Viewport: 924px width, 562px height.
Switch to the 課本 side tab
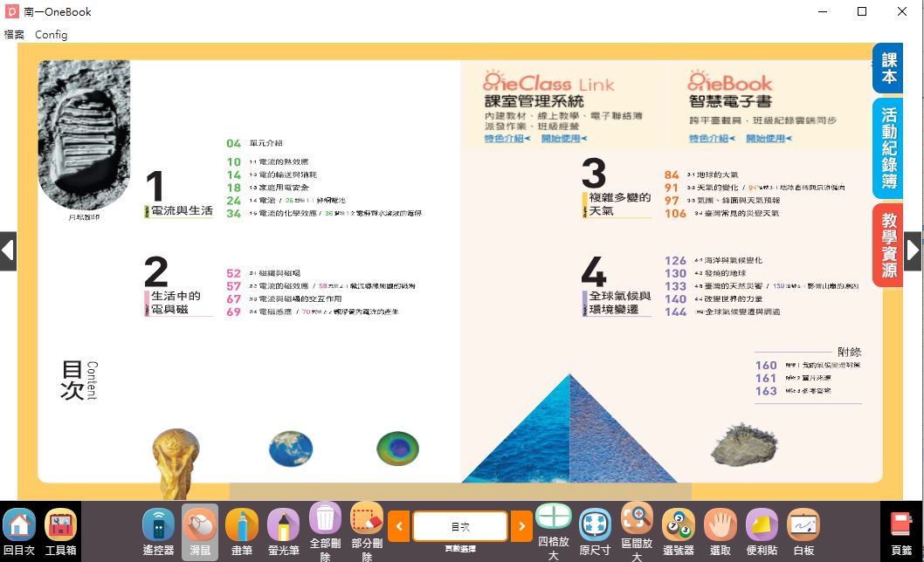(x=888, y=68)
